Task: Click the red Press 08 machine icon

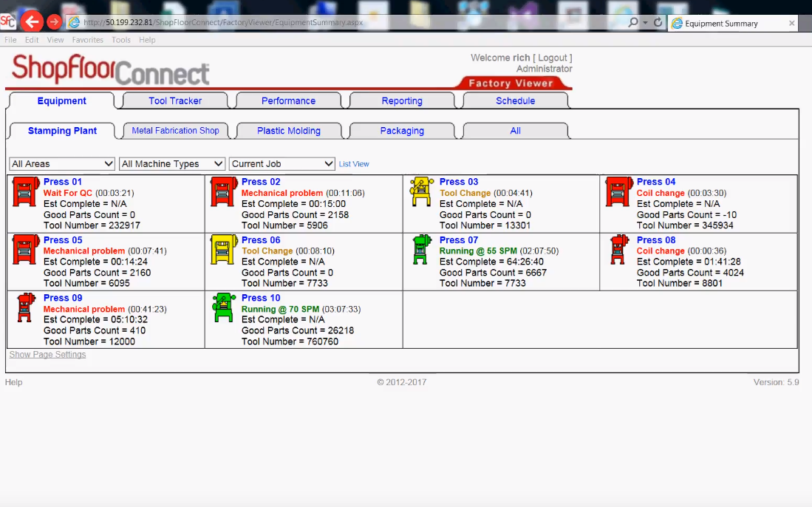Action: 618,250
